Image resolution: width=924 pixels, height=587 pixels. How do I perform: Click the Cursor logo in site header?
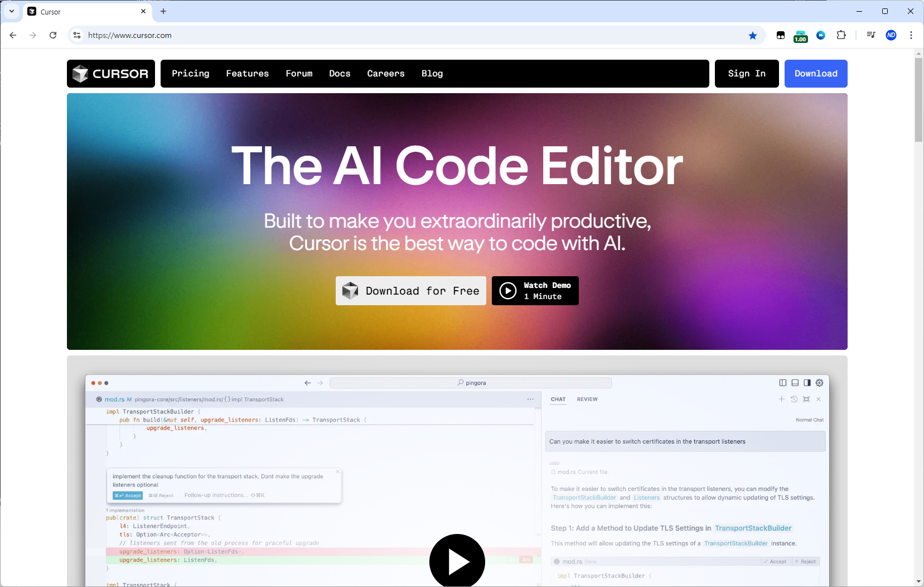[x=111, y=74]
